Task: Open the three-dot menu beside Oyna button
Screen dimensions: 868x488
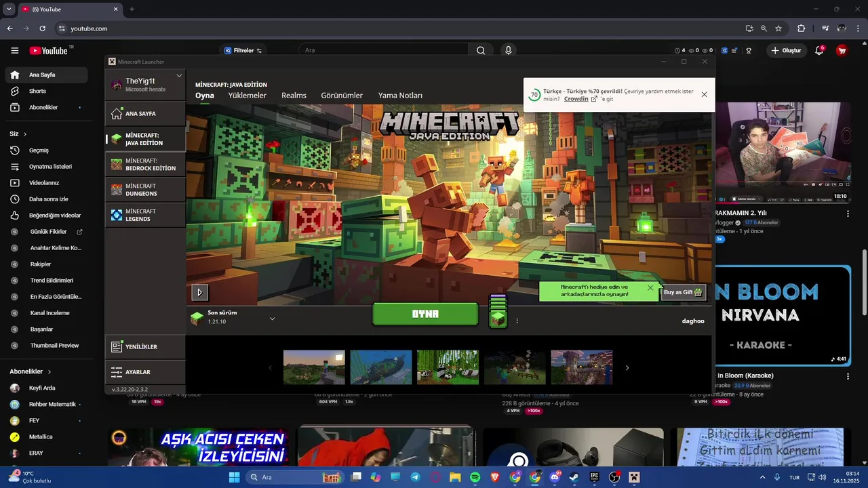Action: [517, 321]
